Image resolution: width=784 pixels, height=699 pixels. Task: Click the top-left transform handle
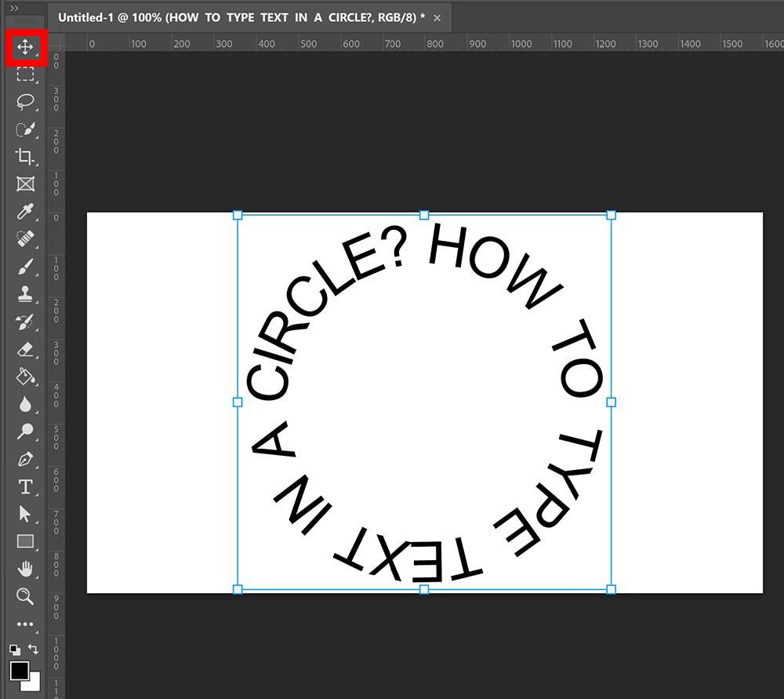coord(238,215)
